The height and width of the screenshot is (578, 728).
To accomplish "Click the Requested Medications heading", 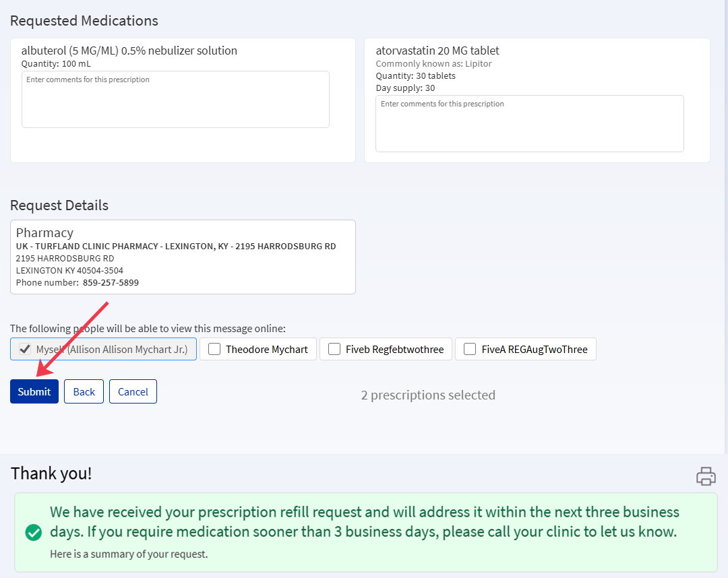I will [84, 21].
